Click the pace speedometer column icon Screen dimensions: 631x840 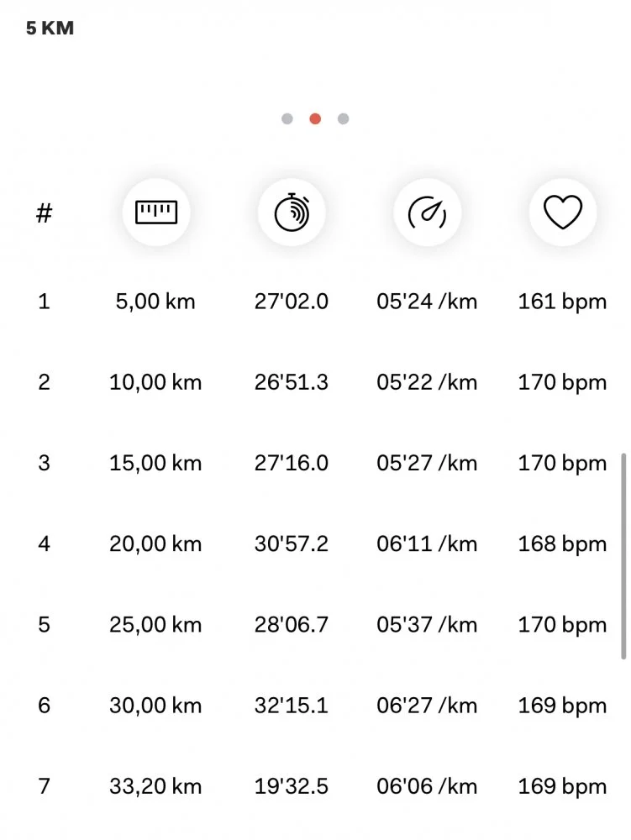pos(427,213)
